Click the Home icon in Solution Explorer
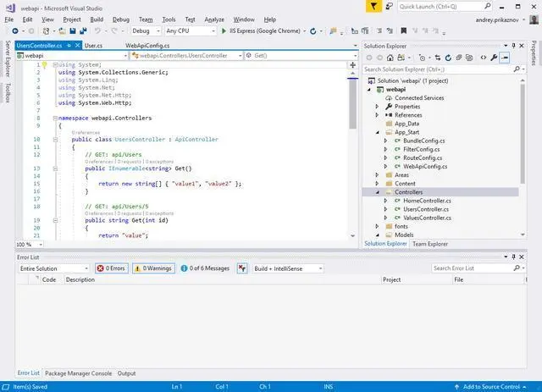This screenshot has height=392, width=542. pyautogui.click(x=391, y=58)
